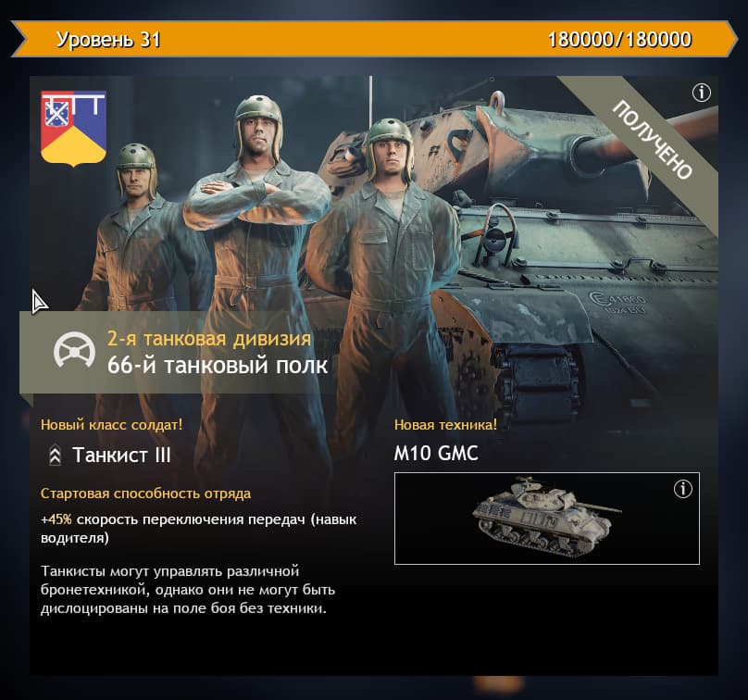Click the 180000/180000 progress bar

(373, 39)
